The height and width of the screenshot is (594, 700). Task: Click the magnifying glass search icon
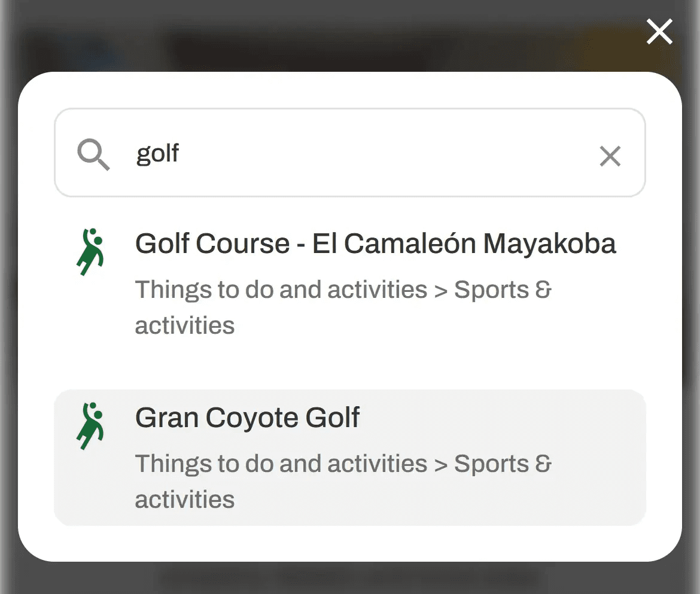(93, 154)
